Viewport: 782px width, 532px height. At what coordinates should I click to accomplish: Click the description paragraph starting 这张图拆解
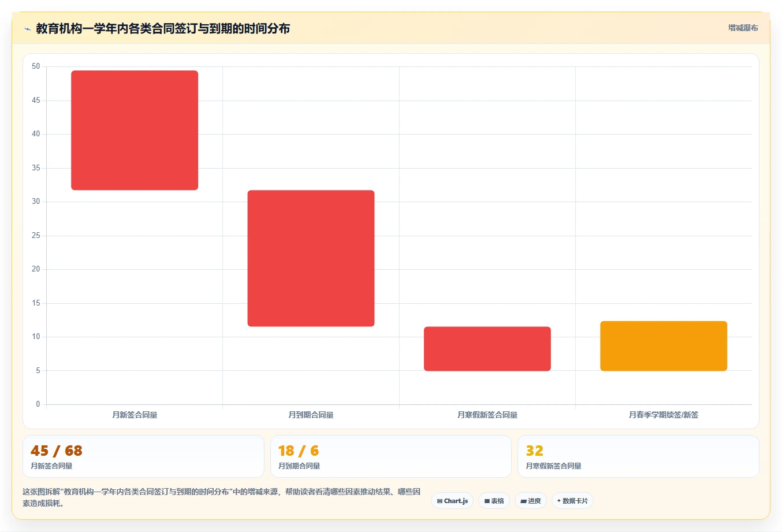click(x=222, y=497)
